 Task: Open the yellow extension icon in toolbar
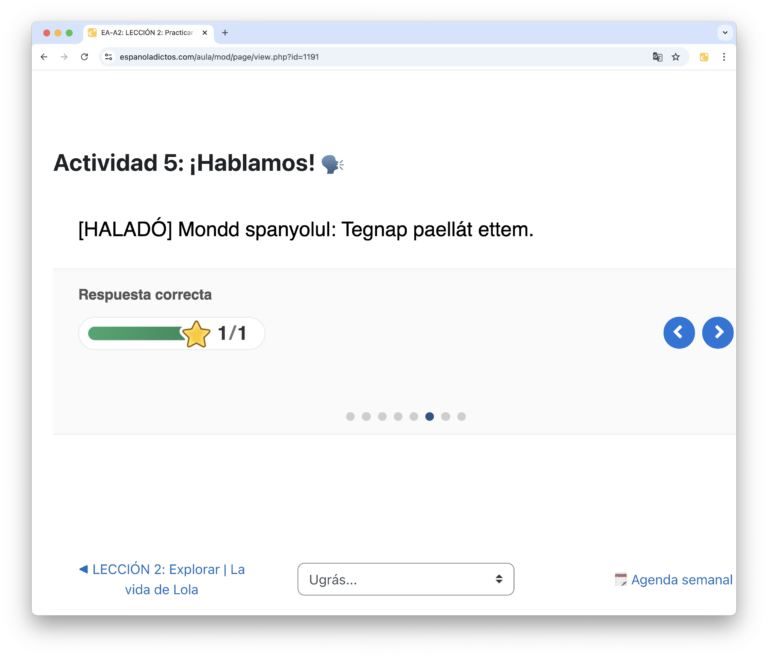[x=704, y=57]
